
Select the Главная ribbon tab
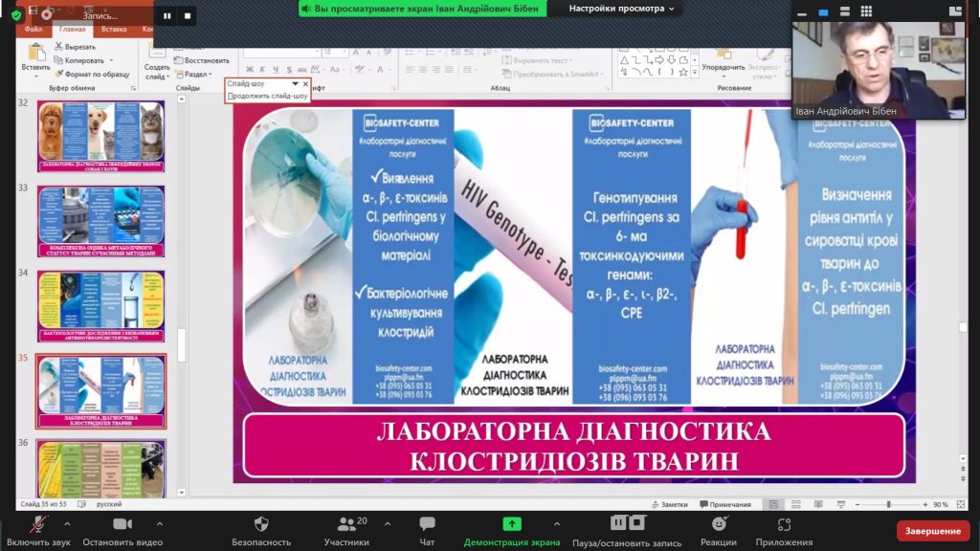72,30
